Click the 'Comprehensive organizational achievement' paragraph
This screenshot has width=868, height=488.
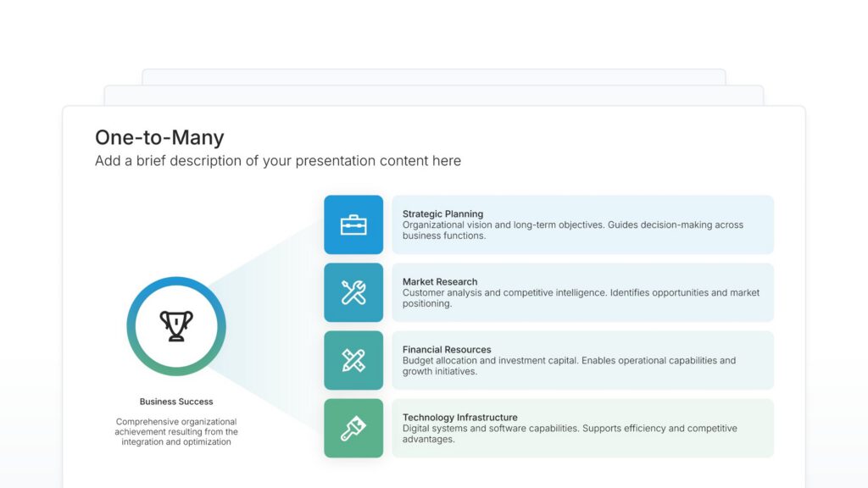point(176,431)
